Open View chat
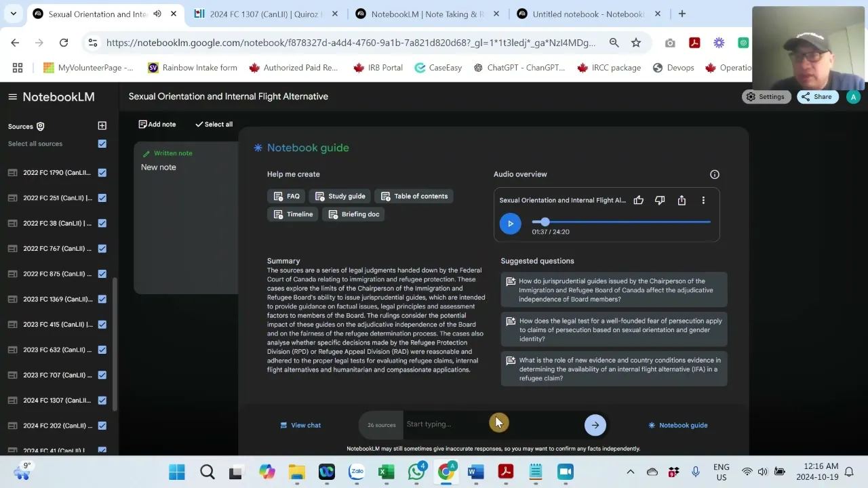868x488 pixels. click(300, 426)
